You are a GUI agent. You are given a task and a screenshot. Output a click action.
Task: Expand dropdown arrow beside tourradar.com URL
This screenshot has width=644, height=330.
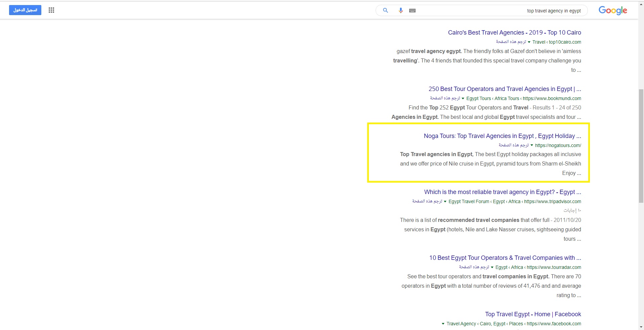pos(492,267)
